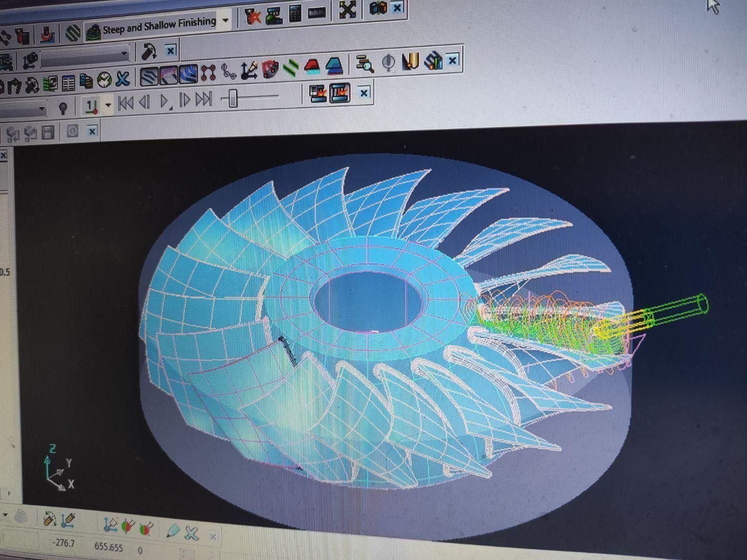Click the green crossed-arrows resize icon
This screenshot has height=560, width=747.
[x=347, y=10]
